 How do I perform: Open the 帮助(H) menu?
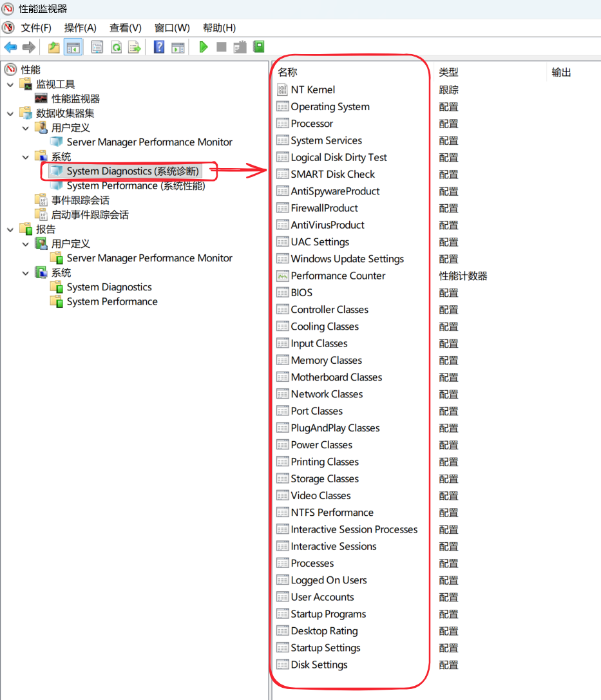(x=219, y=28)
